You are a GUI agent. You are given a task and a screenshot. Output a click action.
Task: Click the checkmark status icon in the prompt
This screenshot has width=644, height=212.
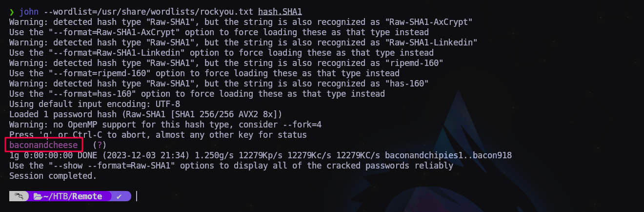pyautogui.click(x=119, y=196)
